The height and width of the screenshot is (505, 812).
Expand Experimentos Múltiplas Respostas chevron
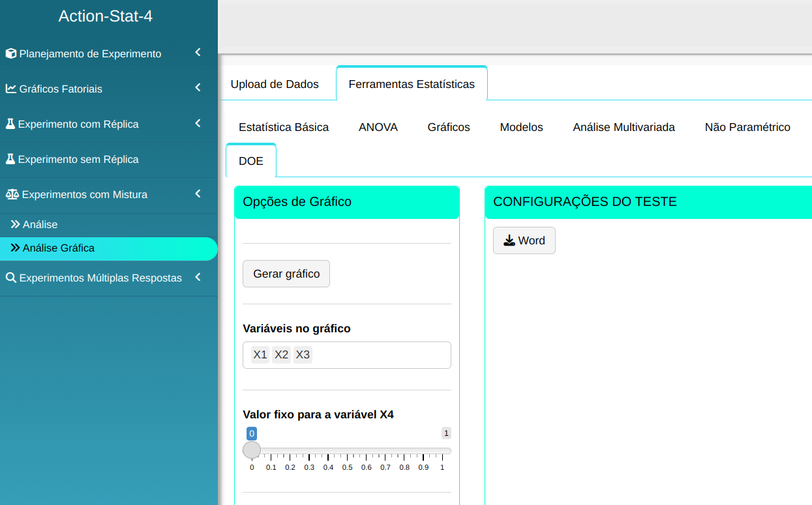pyautogui.click(x=198, y=277)
